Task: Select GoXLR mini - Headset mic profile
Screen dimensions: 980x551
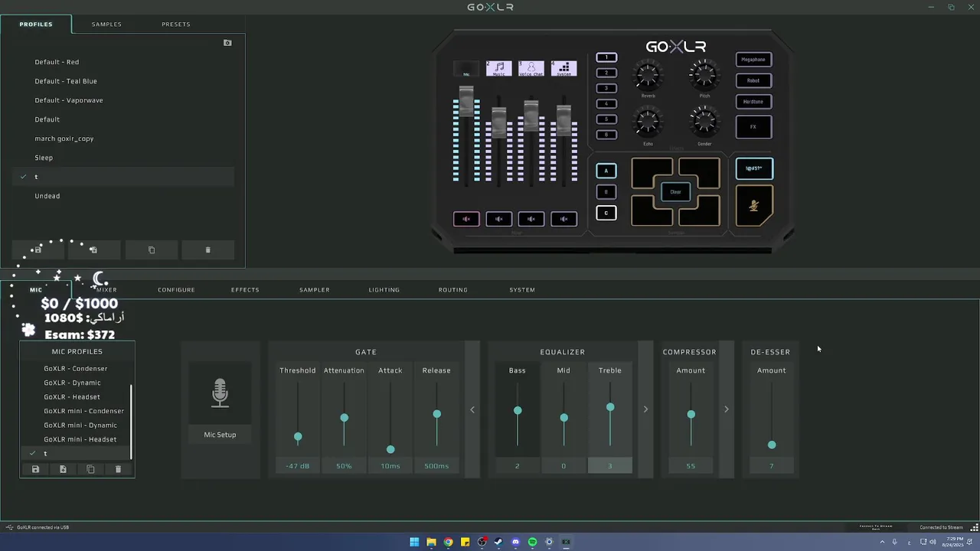Action: pos(80,439)
